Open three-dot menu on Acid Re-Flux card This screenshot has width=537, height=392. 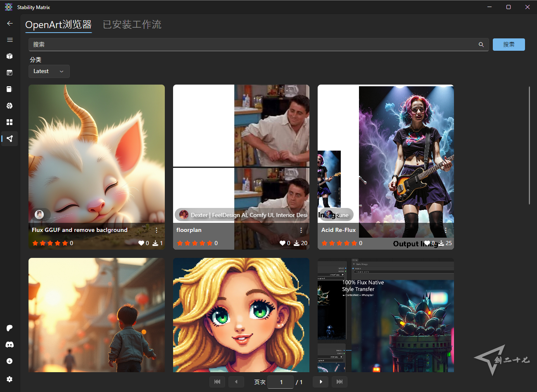(x=446, y=230)
